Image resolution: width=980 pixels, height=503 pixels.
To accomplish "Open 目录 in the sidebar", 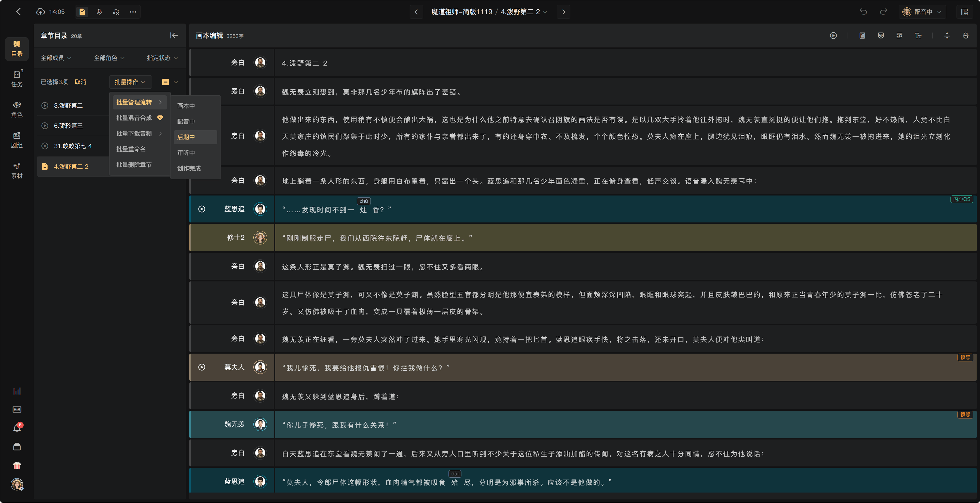I will pyautogui.click(x=17, y=49).
